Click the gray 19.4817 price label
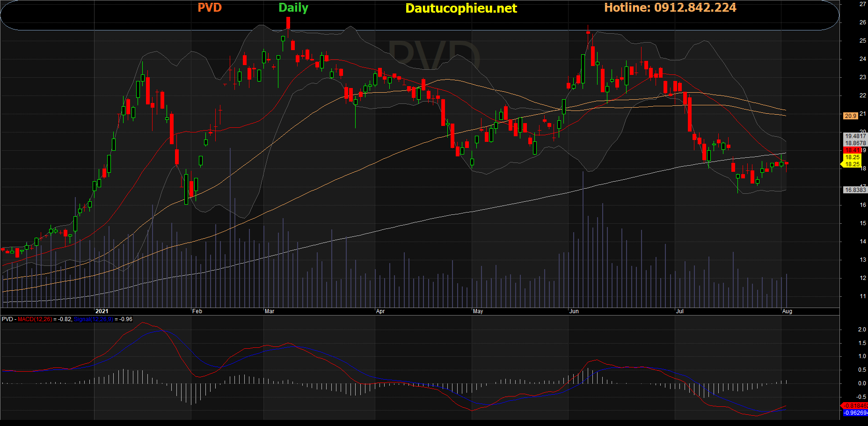 [x=855, y=136]
